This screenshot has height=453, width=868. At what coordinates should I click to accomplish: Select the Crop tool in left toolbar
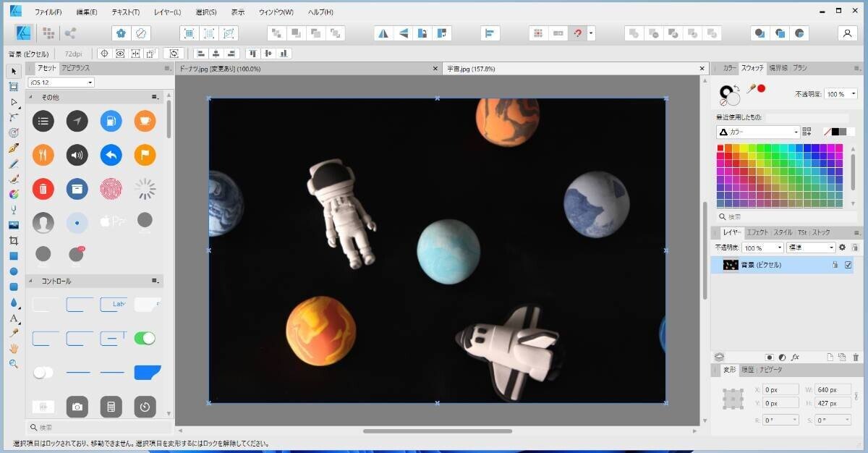[x=13, y=240]
